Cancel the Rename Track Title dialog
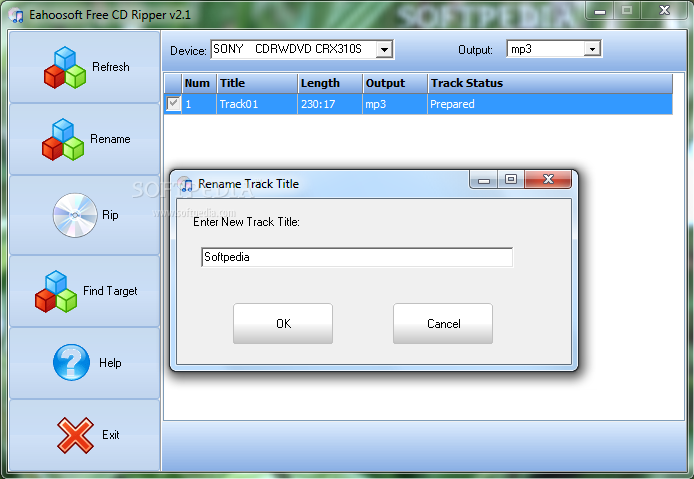The height and width of the screenshot is (479, 694). point(443,324)
